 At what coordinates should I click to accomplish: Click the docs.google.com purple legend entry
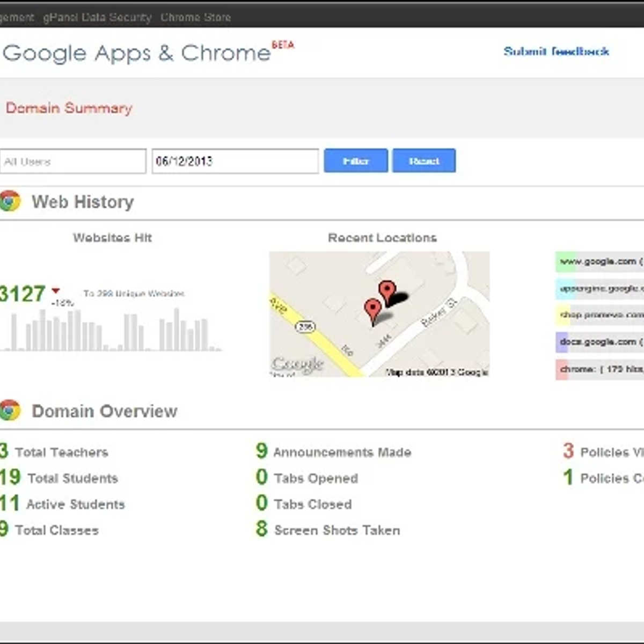tap(599, 342)
